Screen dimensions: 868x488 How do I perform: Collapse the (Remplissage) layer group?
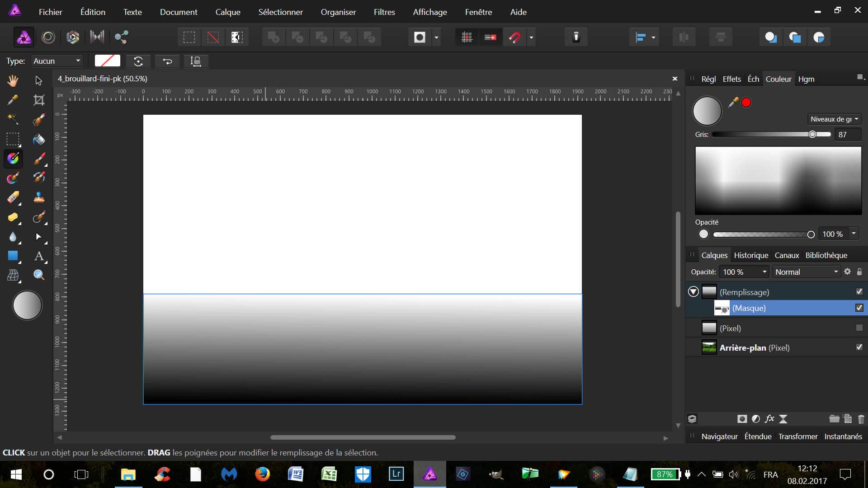coord(693,292)
